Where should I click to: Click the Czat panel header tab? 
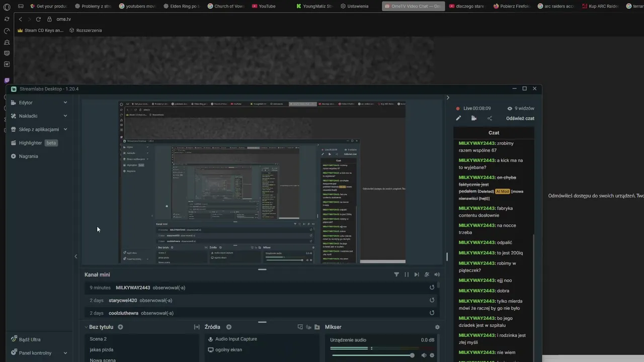pos(494,133)
